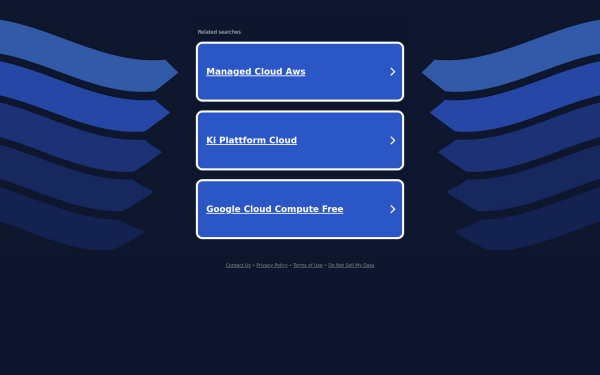This screenshot has height=375, width=600.
Task: Open the Contact Us footer link
Action: [238, 265]
